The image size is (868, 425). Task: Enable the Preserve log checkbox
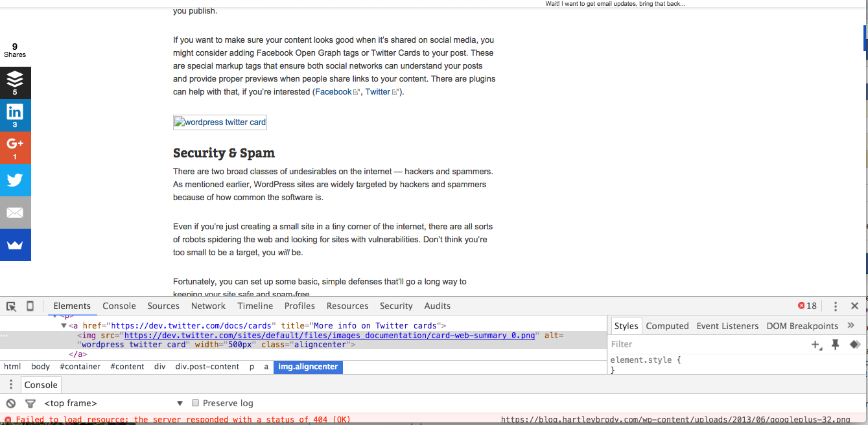195,403
